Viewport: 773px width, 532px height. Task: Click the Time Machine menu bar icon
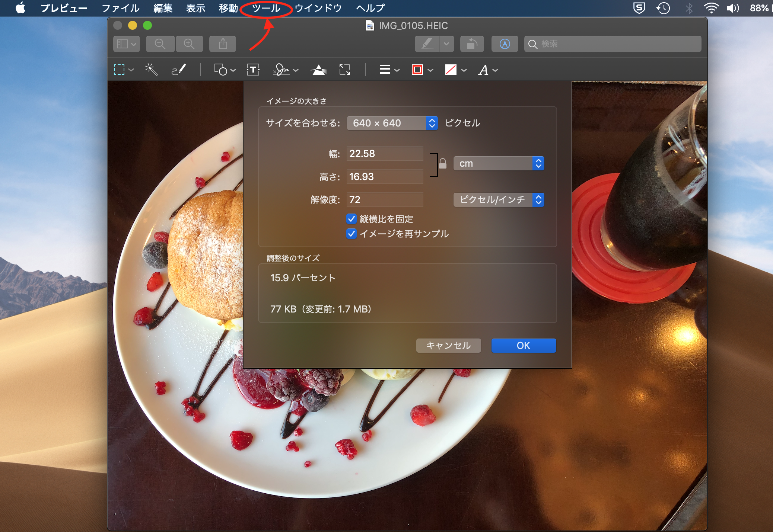coord(663,8)
